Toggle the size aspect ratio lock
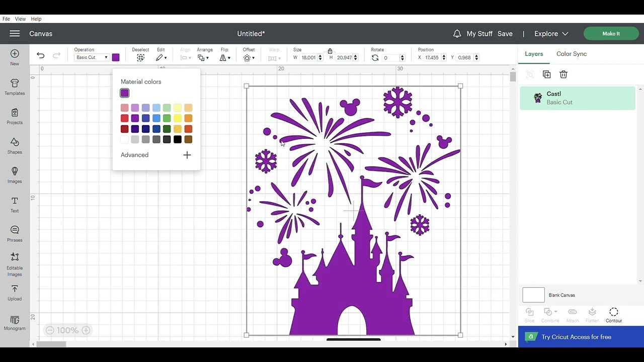 coord(330,51)
